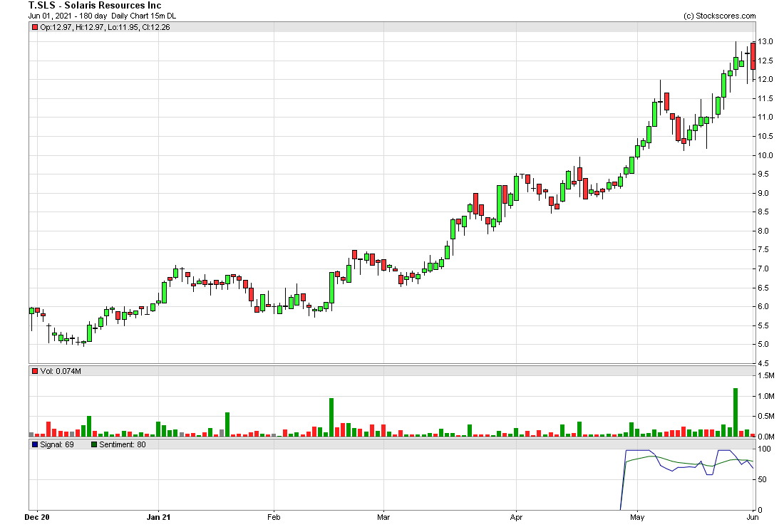The height and width of the screenshot is (532, 784).
Task: Click the T.SLS - Solaris Resources Inc title
Action: [x=95, y=6]
